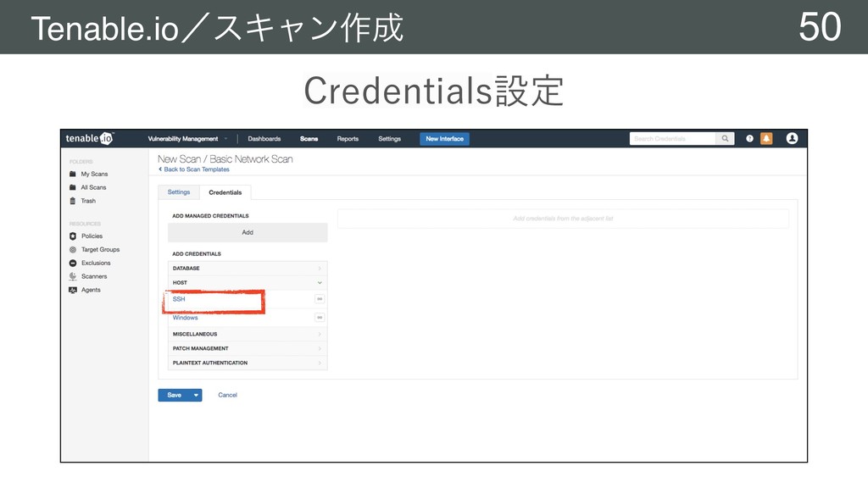Select the SSH credential type
Screen dimensions: 868x488
tap(179, 299)
